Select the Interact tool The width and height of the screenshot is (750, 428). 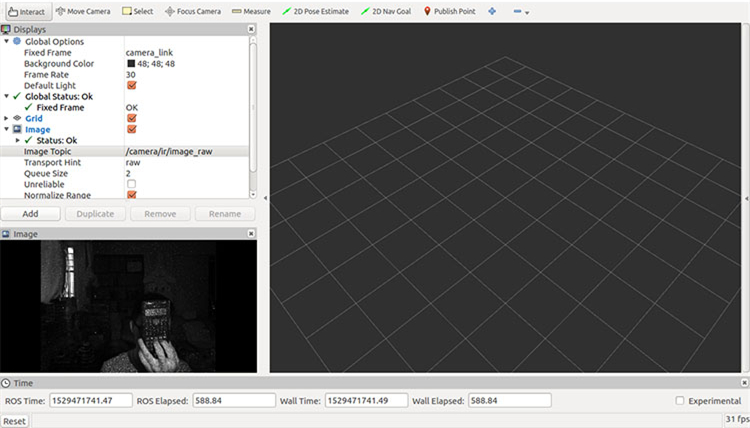25,11
